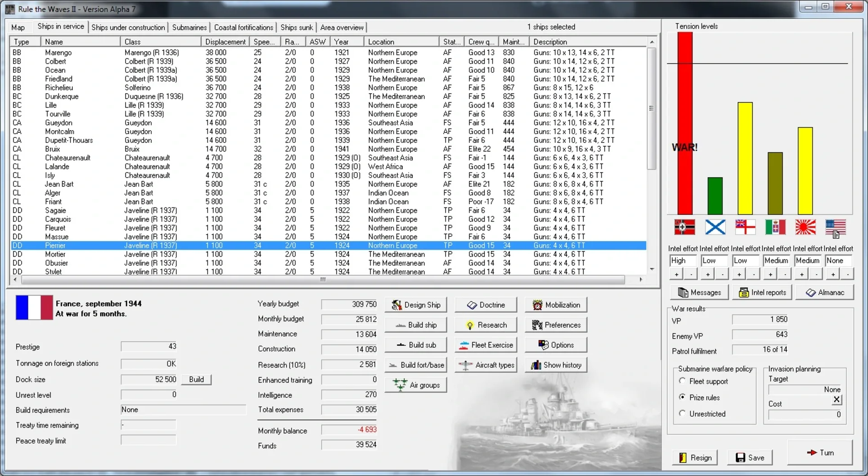This screenshot has height=476, width=868.
Task: Decrease intel effort on the USA
Action: click(x=848, y=274)
